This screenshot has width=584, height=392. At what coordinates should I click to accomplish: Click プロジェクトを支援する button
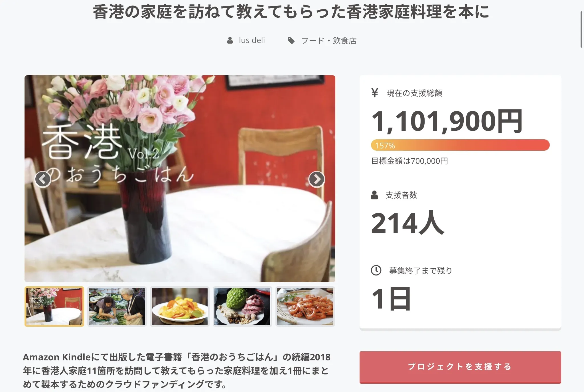pos(460,367)
